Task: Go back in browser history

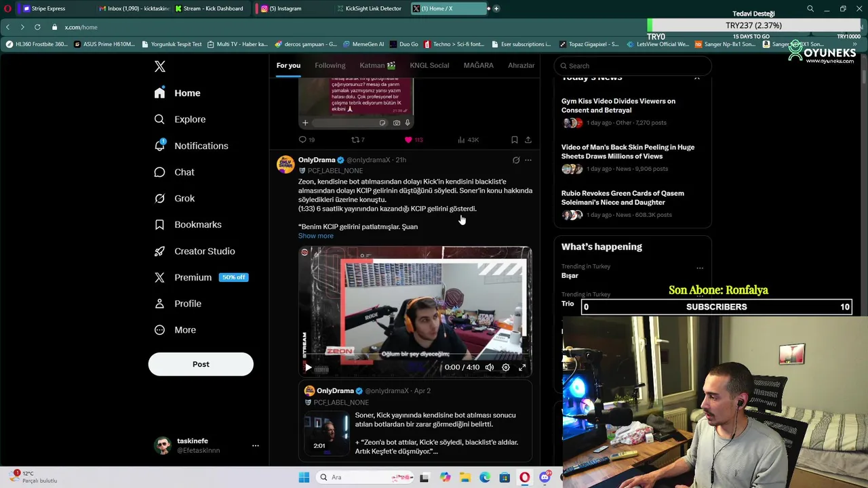Action: [7, 27]
